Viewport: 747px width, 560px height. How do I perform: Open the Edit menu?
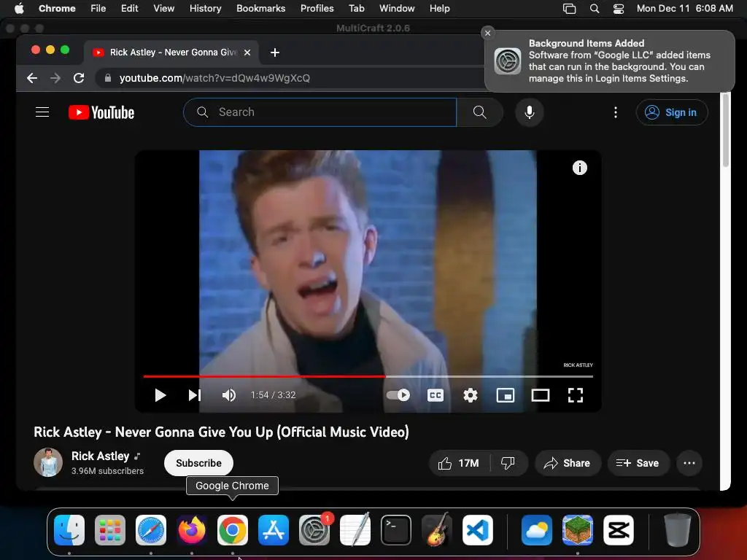coord(129,9)
